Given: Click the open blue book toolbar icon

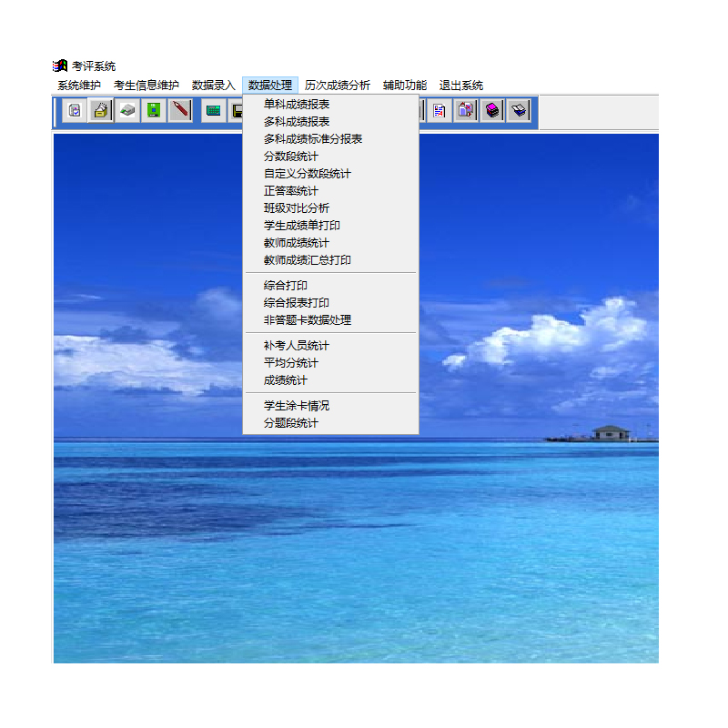Looking at the screenshot, I should click(519, 110).
